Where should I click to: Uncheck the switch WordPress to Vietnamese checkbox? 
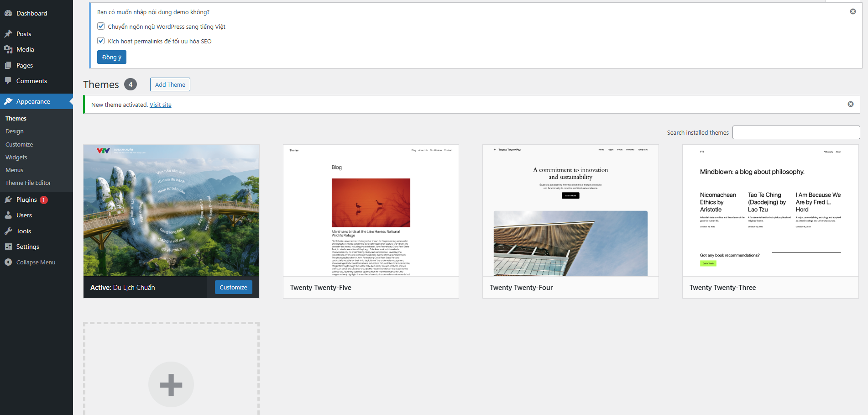(x=101, y=26)
